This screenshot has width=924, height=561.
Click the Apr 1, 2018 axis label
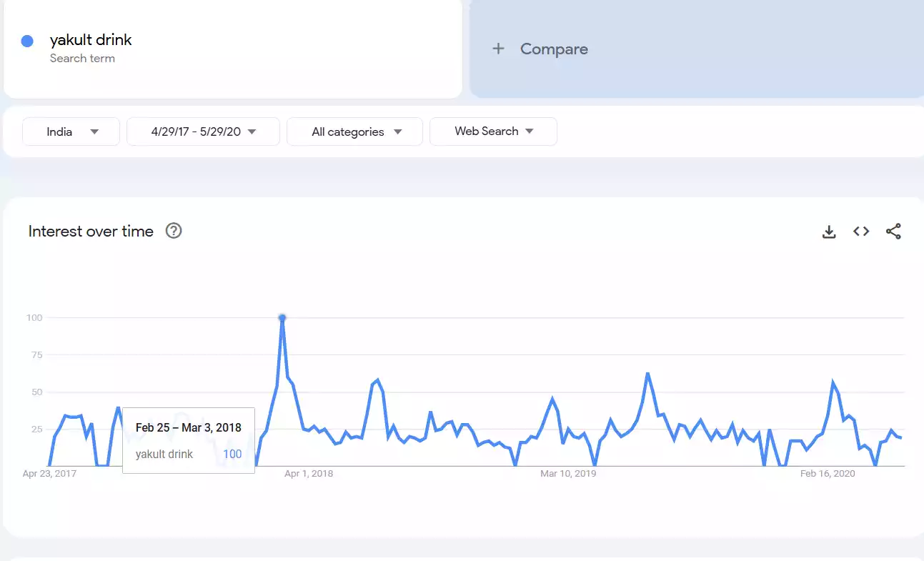tap(308, 473)
